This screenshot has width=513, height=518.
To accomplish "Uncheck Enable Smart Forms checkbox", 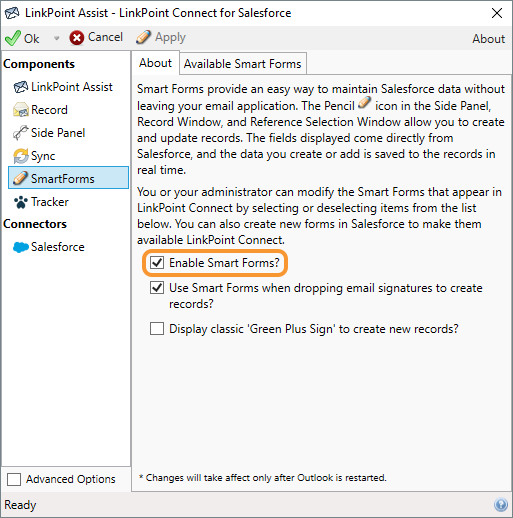I will point(157,263).
